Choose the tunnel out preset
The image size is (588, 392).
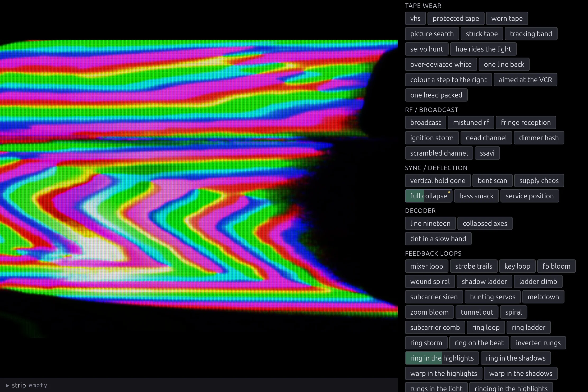tap(477, 312)
